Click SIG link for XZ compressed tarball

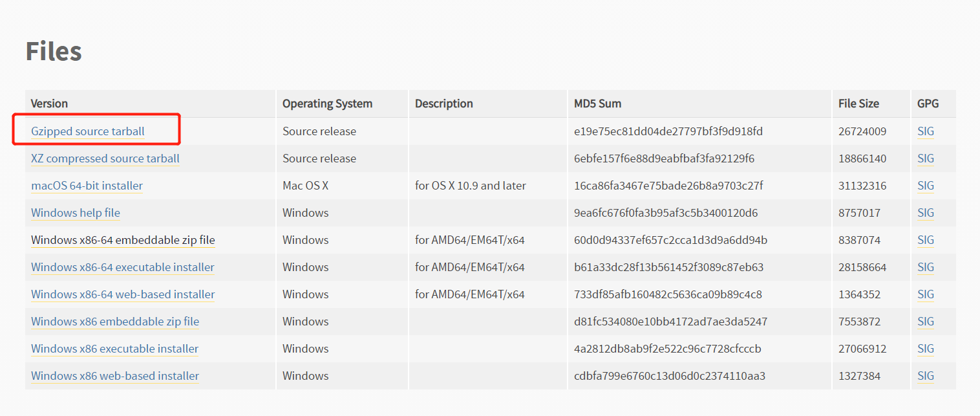click(x=926, y=159)
